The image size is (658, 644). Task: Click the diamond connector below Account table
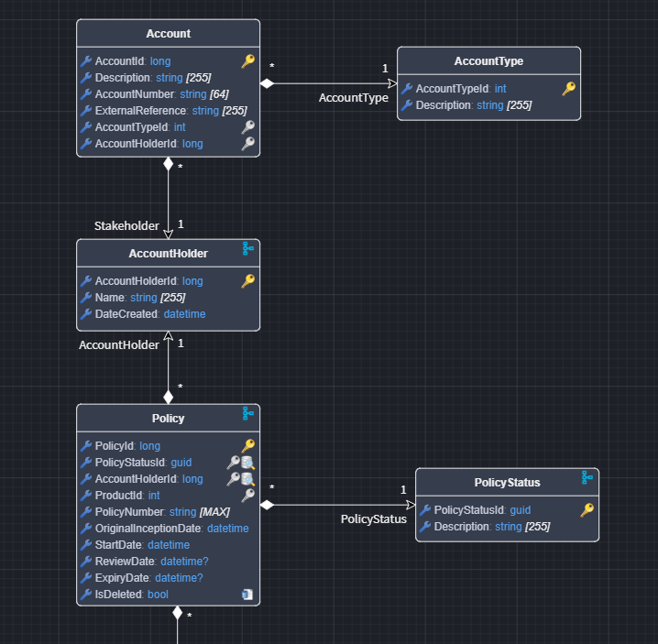169,164
